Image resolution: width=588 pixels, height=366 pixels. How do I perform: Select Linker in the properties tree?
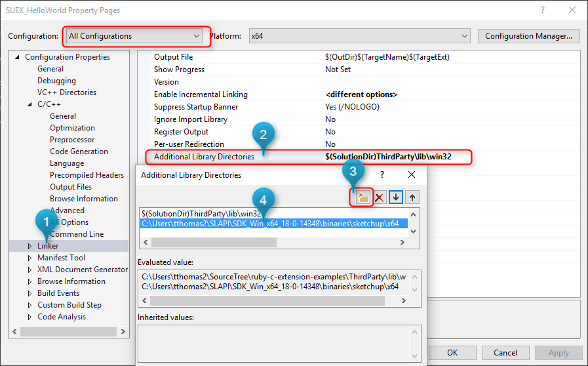pyautogui.click(x=48, y=246)
